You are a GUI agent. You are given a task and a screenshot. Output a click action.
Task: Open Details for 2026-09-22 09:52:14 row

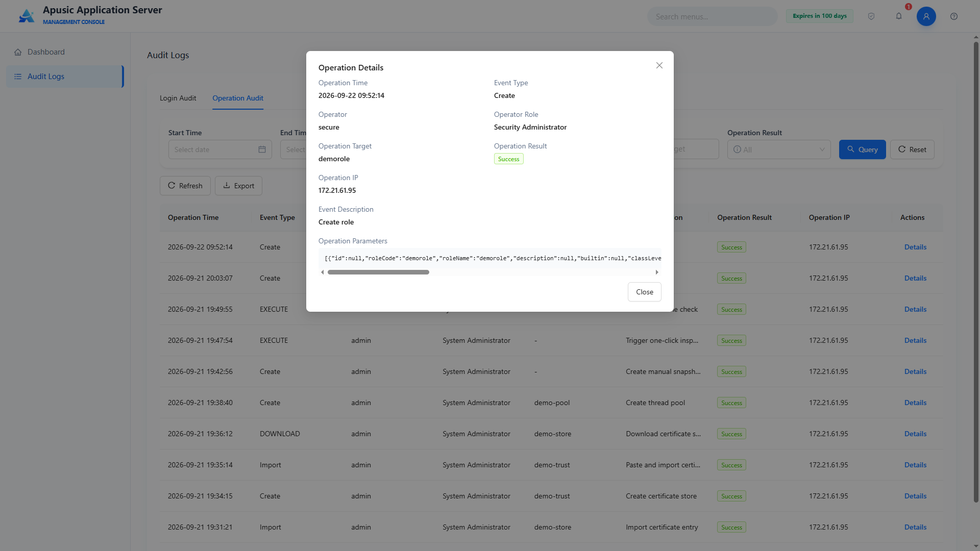915,247
